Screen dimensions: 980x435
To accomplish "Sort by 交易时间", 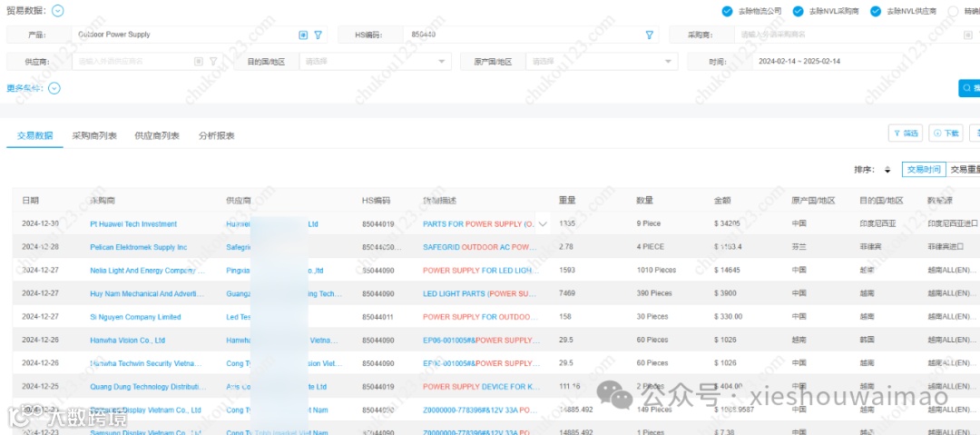I will coord(924,170).
